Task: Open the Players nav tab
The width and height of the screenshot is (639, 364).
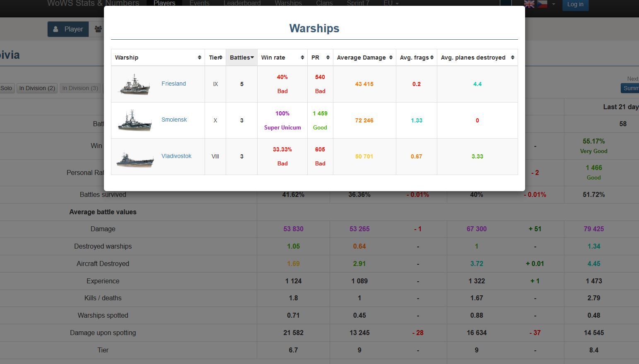Action: 164,3
